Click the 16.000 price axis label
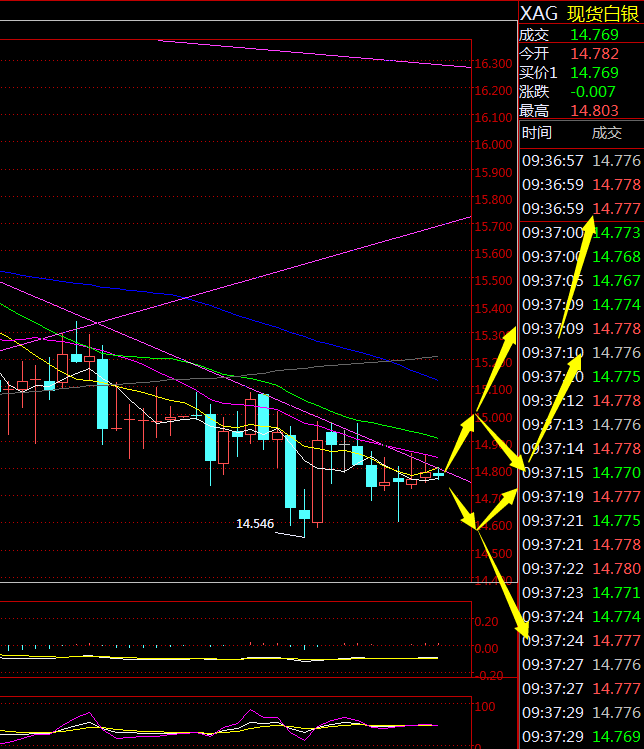Image resolution: width=644 pixels, height=749 pixels. coord(493,145)
